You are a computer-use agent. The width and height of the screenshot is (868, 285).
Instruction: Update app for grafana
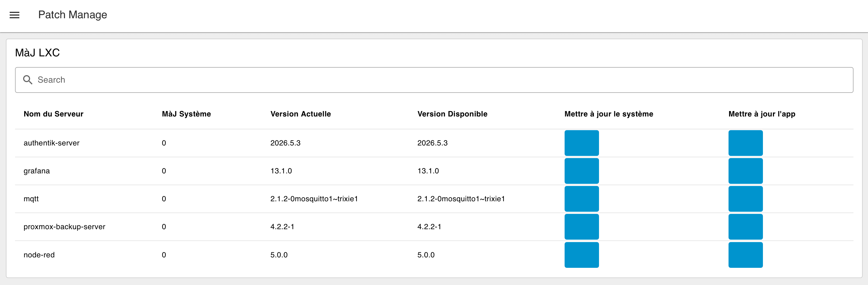pyautogui.click(x=745, y=171)
